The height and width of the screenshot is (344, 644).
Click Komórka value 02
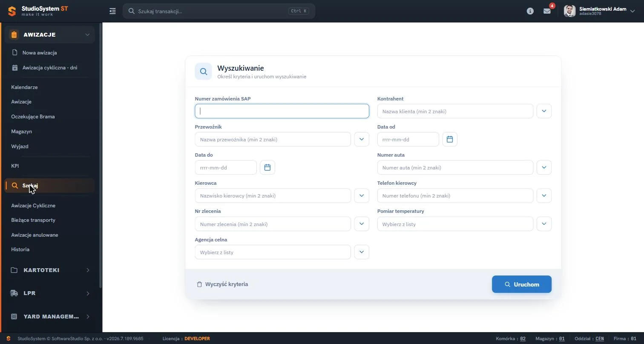click(x=523, y=338)
